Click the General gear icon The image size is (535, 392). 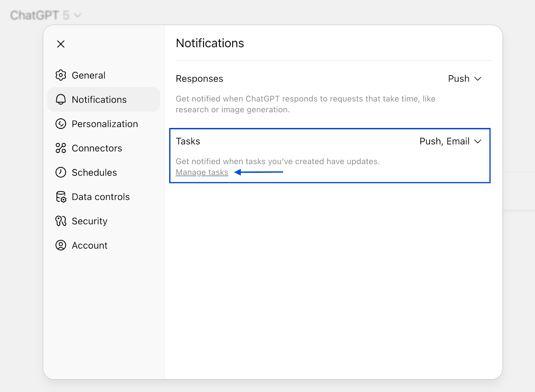(61, 75)
